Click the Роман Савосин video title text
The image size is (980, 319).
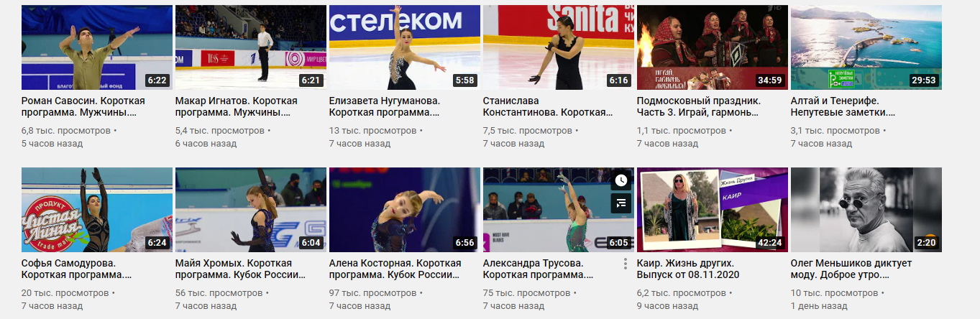[83, 106]
